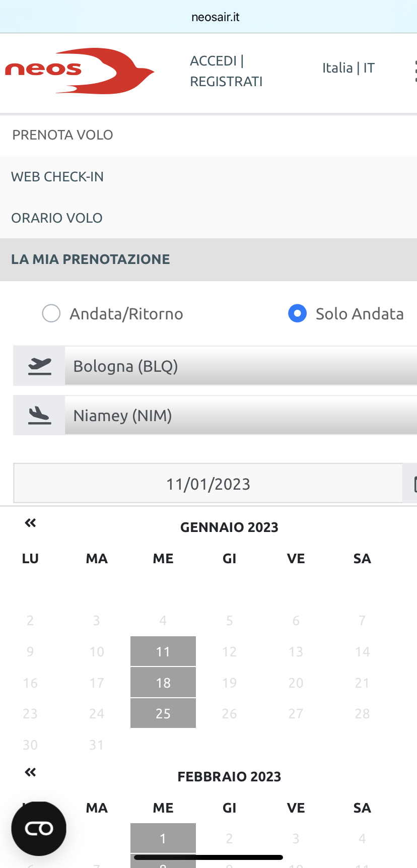Go to previous month from Gennaio 2023

coord(30,523)
